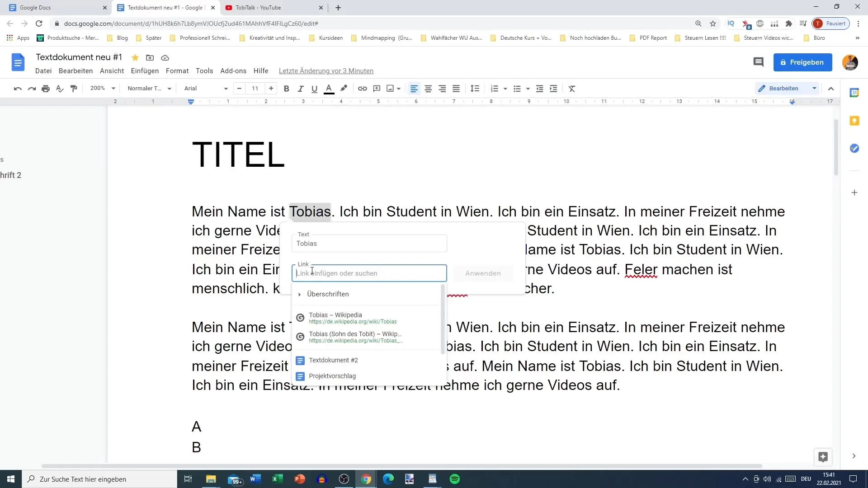Open the text color picker
The width and height of the screenshot is (868, 488).
[x=329, y=89]
